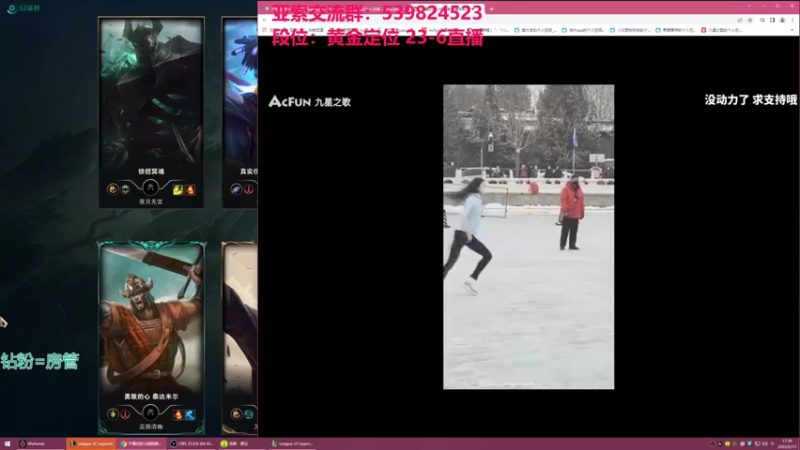Image resolution: width=800 pixels, height=450 pixels.
Task: Click the ice-skating video player
Action: coord(529,237)
